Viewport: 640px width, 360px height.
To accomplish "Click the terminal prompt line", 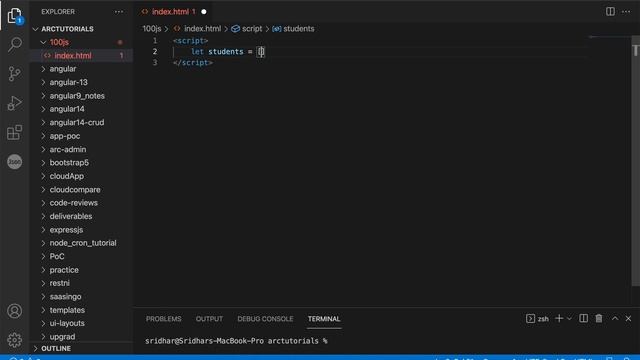I will 236,341.
